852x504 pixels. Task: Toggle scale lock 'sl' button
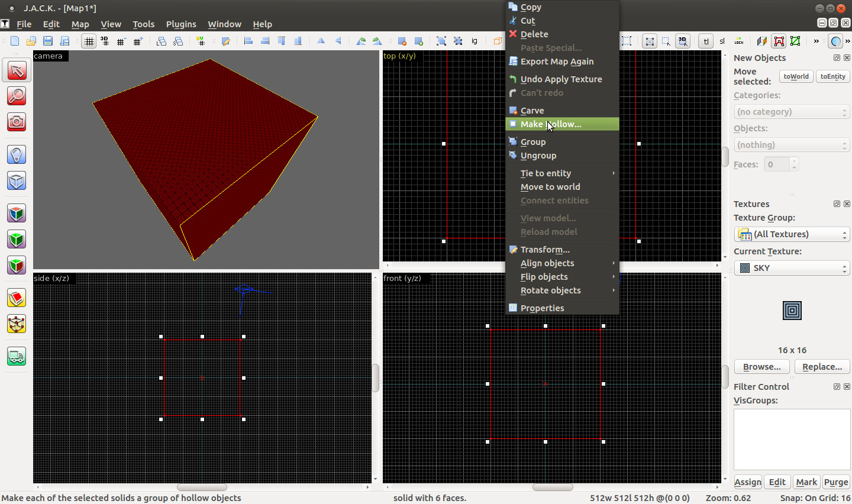point(722,41)
